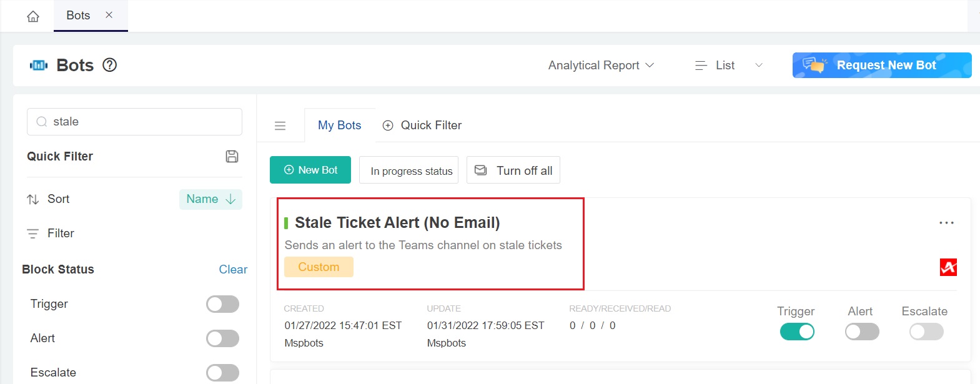Viewport: 980px width, 384px height.
Task: Open the hamburger menu beside My Bots
Action: (x=280, y=125)
